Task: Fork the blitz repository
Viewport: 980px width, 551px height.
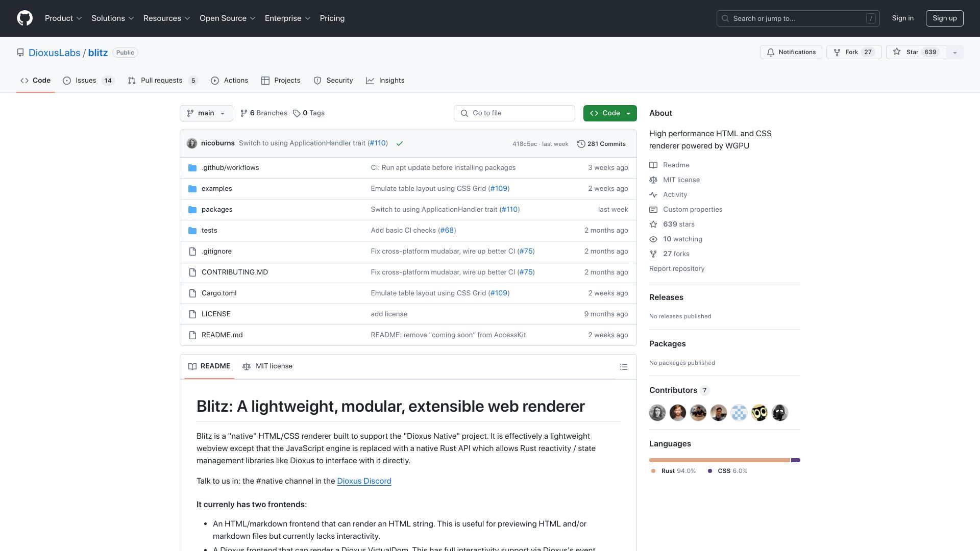Action: coord(854,52)
